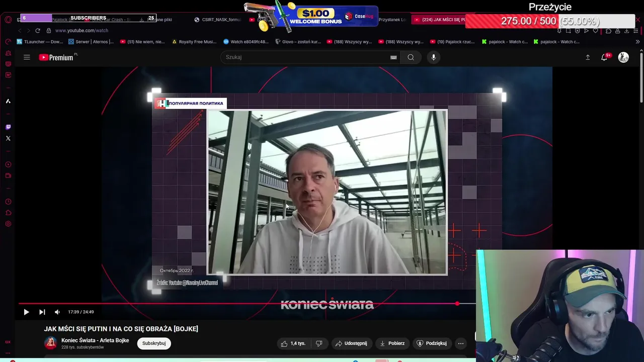Open X (Twitter) in Opera sidebar
Viewport: 644px width, 362px height.
pyautogui.click(x=8, y=138)
